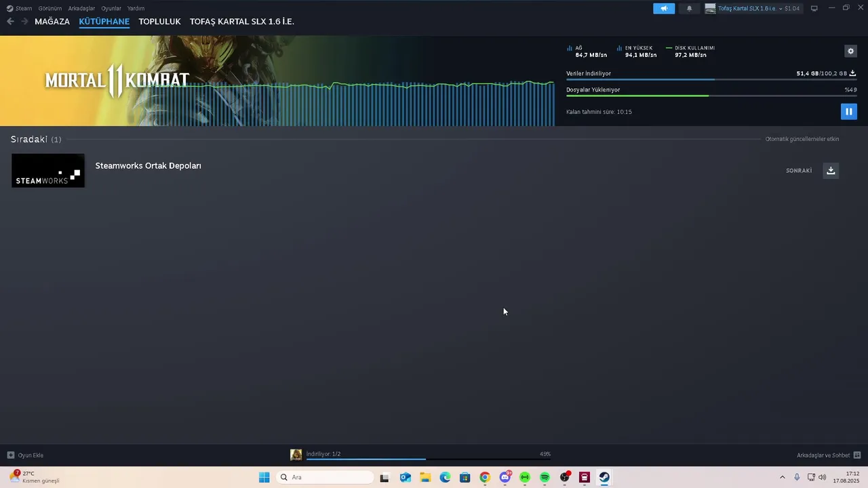Screen dimensions: 868x488
Task: Click the Dosyalar Yükleniyor progress bar
Action: pyautogui.click(x=711, y=96)
